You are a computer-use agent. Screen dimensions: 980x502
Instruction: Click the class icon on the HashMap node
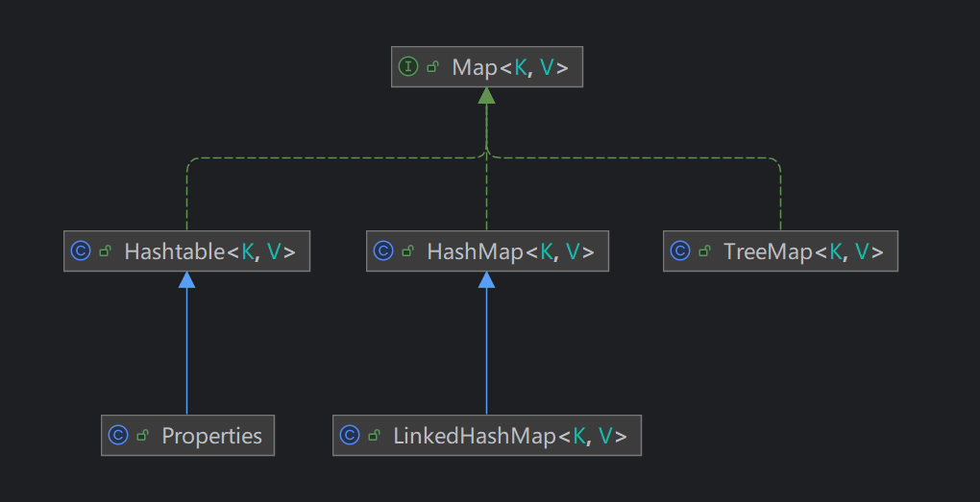383,251
